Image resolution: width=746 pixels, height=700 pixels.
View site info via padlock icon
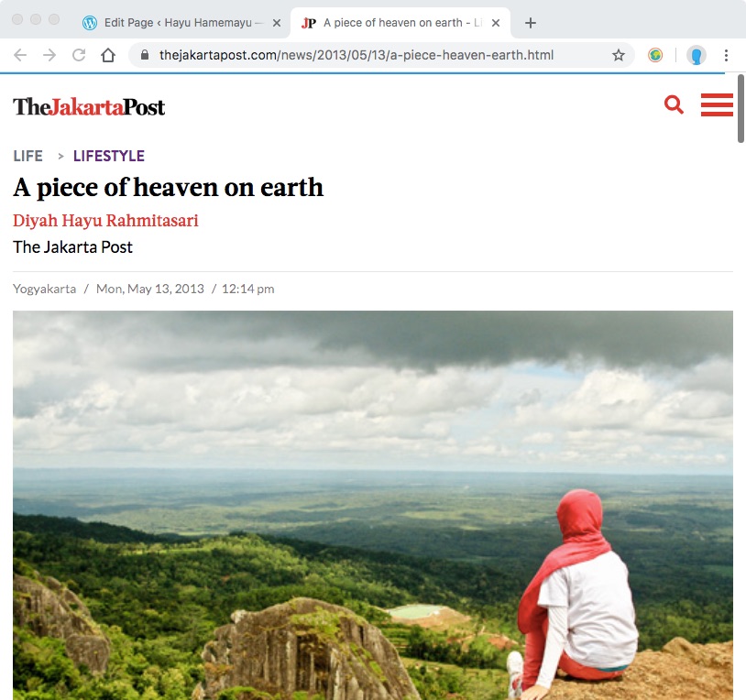pyautogui.click(x=145, y=55)
